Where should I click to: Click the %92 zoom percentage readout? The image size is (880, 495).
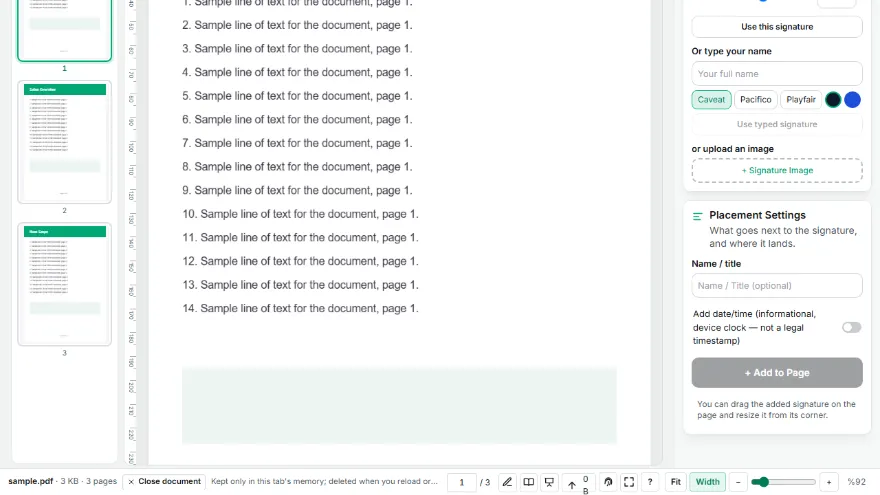coord(856,482)
